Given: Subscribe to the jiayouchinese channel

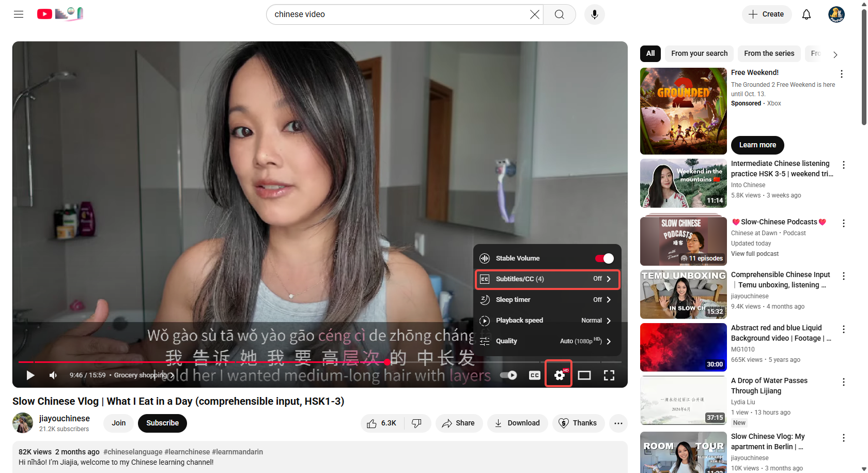Looking at the screenshot, I should click(x=162, y=423).
